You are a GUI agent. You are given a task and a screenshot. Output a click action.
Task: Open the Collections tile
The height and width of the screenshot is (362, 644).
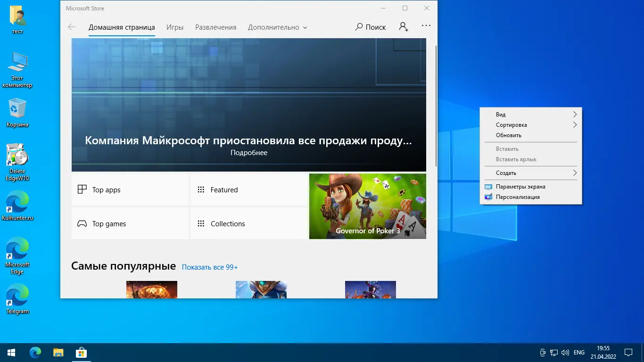[249, 223]
